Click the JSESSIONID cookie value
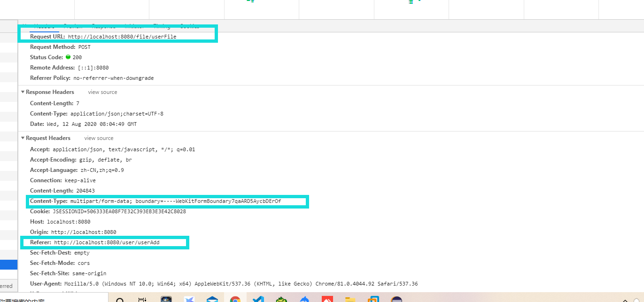 tap(119, 211)
